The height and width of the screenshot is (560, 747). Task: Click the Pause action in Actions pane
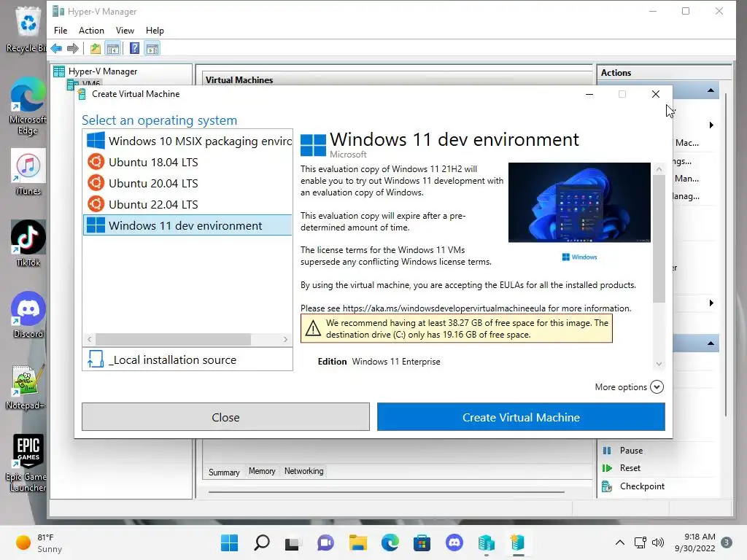click(631, 451)
